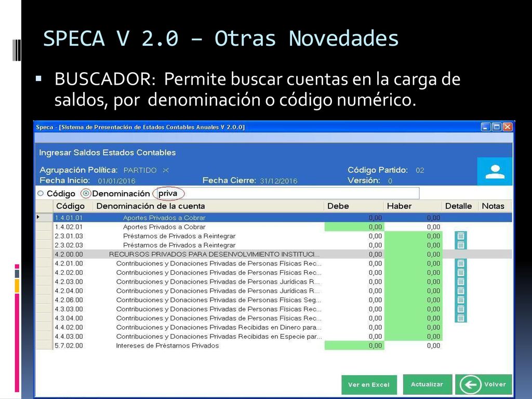Maximize the Speca window

pyautogui.click(x=497, y=127)
